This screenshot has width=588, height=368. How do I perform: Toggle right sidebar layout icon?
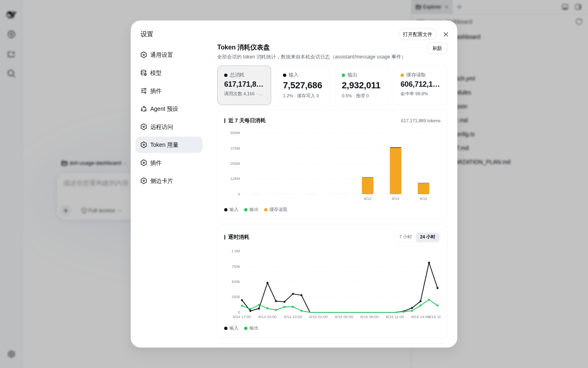tap(578, 7)
